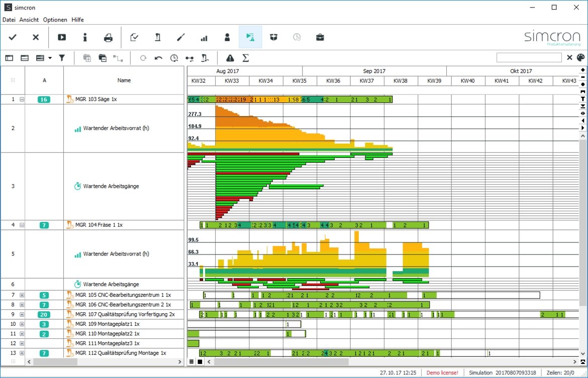Viewport: 588px width, 378px height.
Task: Click the briefcase icon in the toolbar
Action: click(320, 37)
